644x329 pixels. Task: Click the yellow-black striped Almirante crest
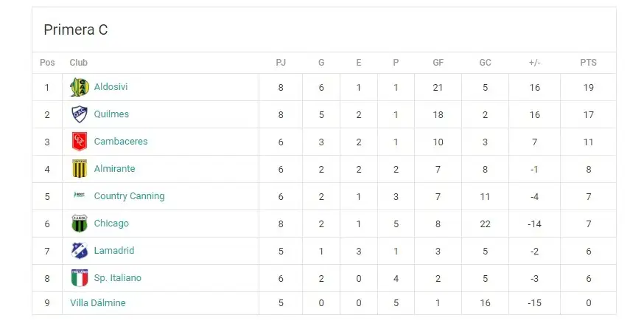80,169
